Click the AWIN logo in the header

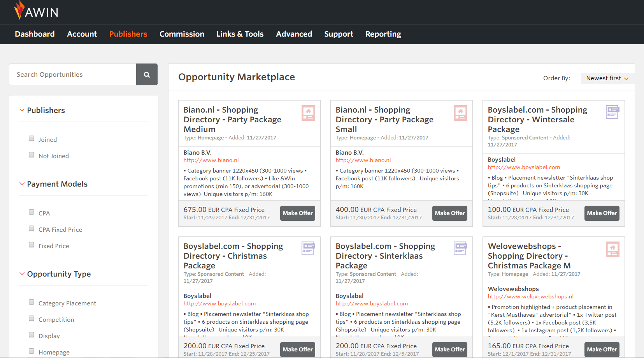click(x=36, y=11)
